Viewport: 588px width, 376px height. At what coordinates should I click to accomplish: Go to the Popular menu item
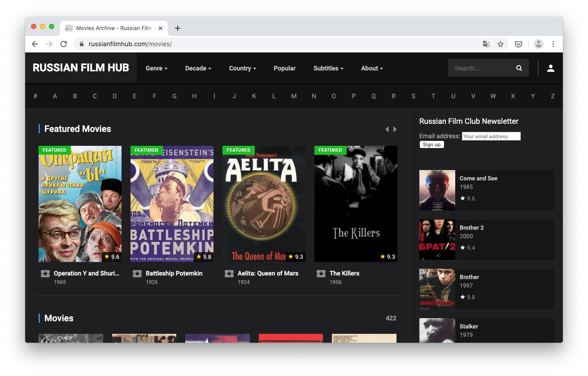tap(284, 68)
